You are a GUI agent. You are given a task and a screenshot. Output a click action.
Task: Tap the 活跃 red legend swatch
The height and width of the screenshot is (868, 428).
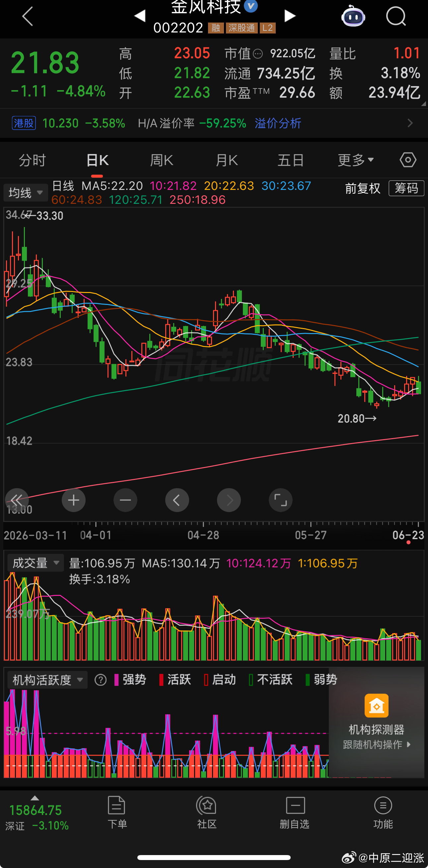coord(161,680)
